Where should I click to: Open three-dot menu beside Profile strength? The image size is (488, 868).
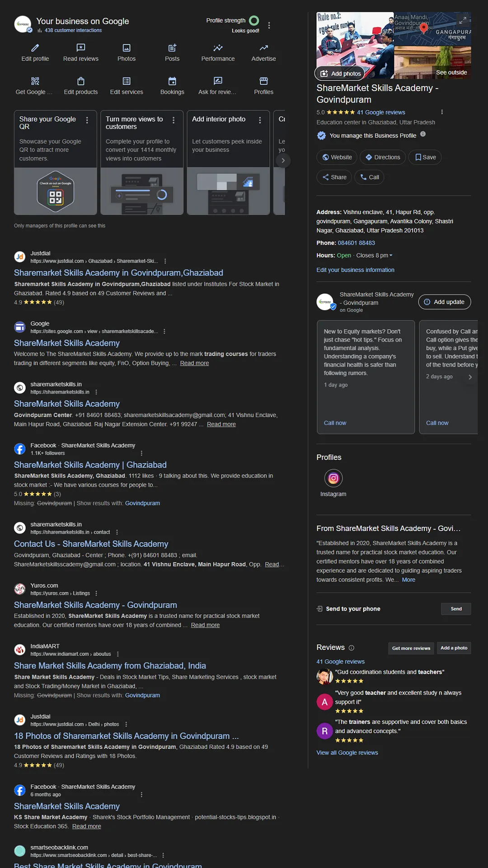point(269,25)
